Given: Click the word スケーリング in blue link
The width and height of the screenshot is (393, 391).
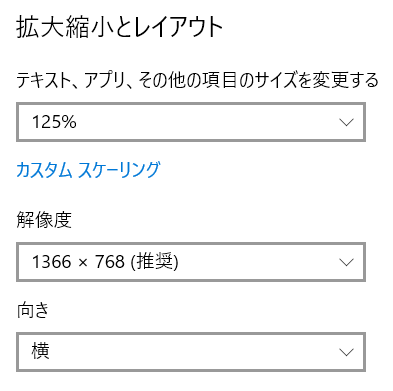Looking at the screenshot, I should tap(119, 170).
